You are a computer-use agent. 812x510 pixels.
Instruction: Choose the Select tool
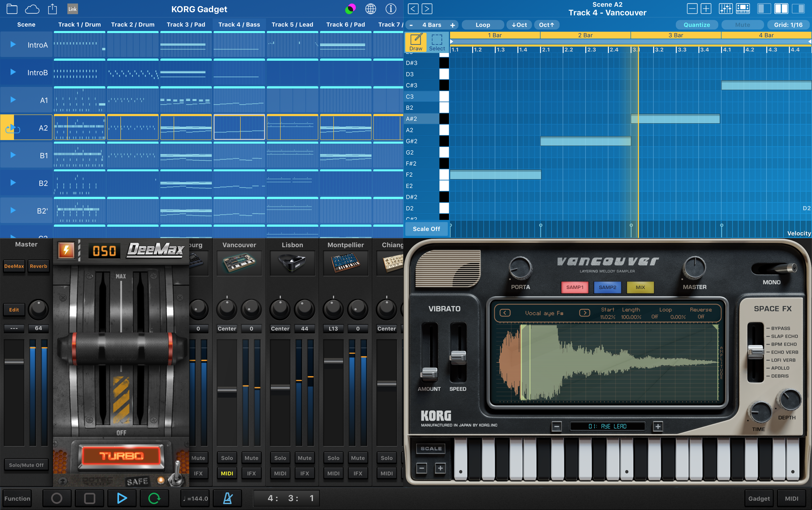point(437,42)
